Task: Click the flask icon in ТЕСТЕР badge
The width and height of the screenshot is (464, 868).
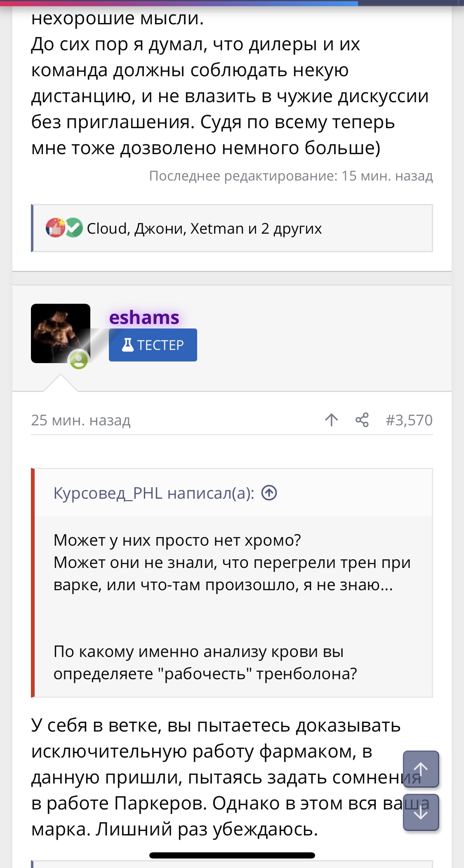Action: tap(128, 345)
